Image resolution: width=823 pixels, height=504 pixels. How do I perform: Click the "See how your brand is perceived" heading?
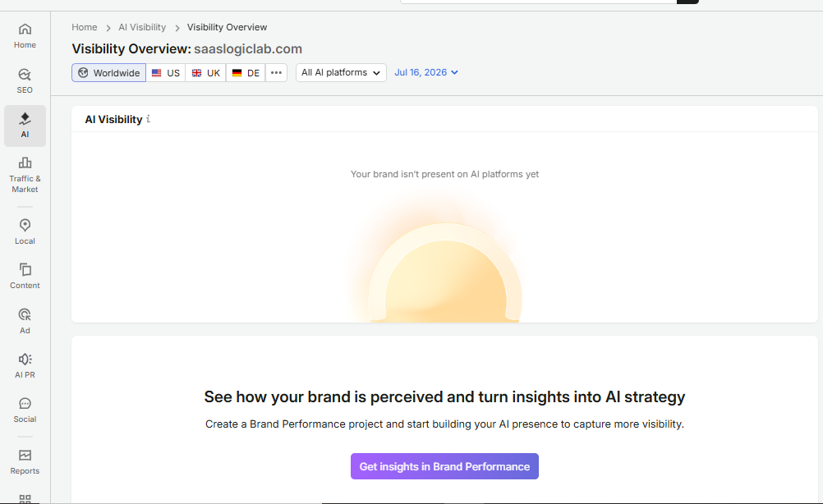point(444,397)
